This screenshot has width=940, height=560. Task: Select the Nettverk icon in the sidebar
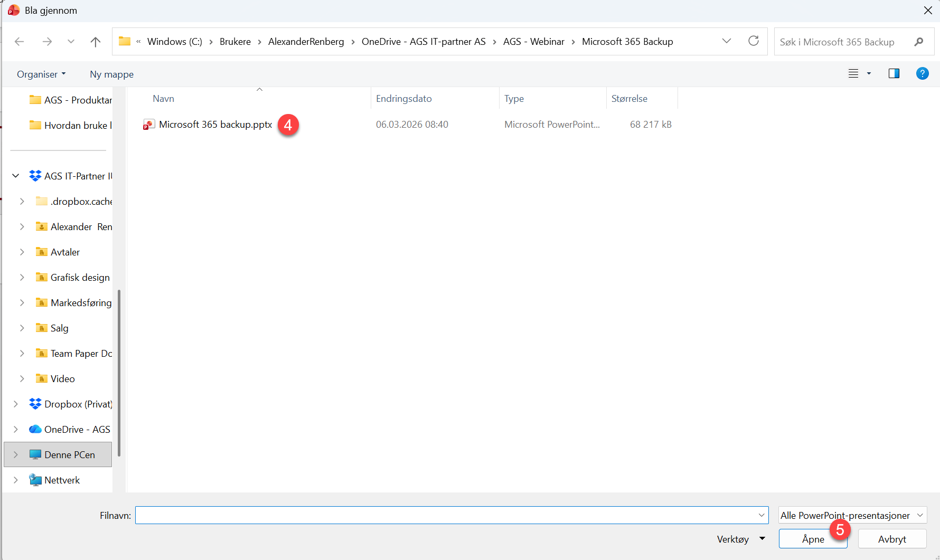pos(35,480)
